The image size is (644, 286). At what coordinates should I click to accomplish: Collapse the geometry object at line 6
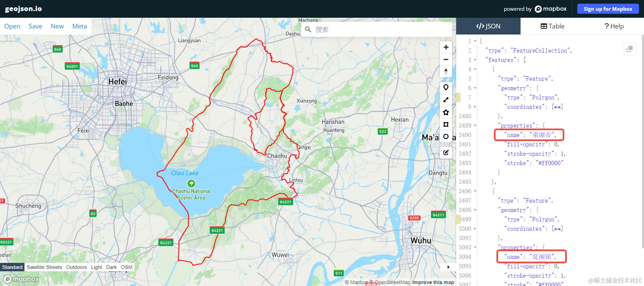475,88
